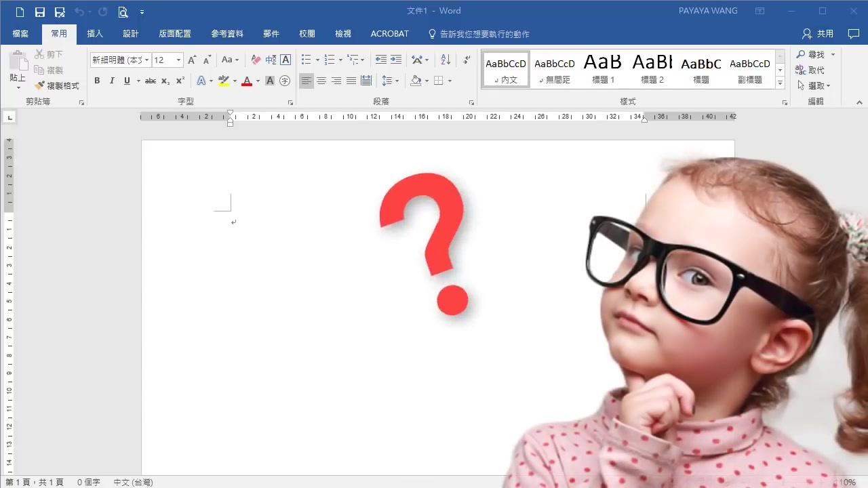The height and width of the screenshot is (488, 868).
Task: Switch to Layout (版面配置) tab
Action: tap(175, 33)
